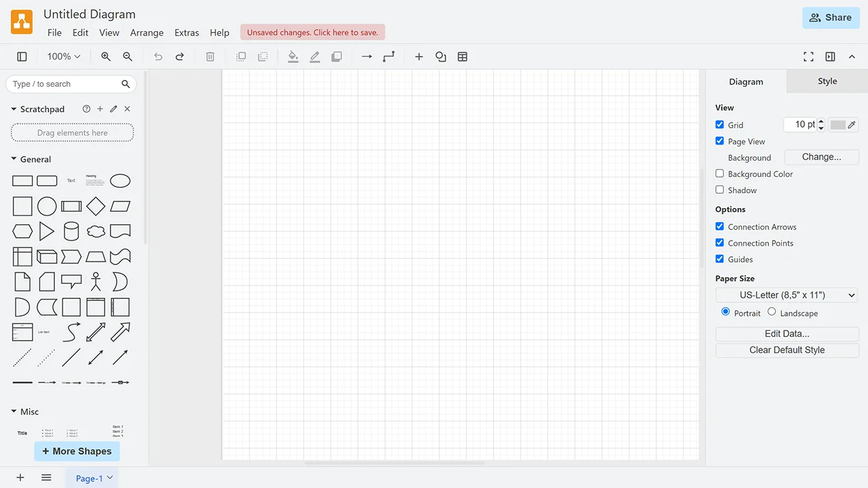Screen dimensions: 868x488
Task: Uncheck the Grid checkbox
Action: pos(719,125)
